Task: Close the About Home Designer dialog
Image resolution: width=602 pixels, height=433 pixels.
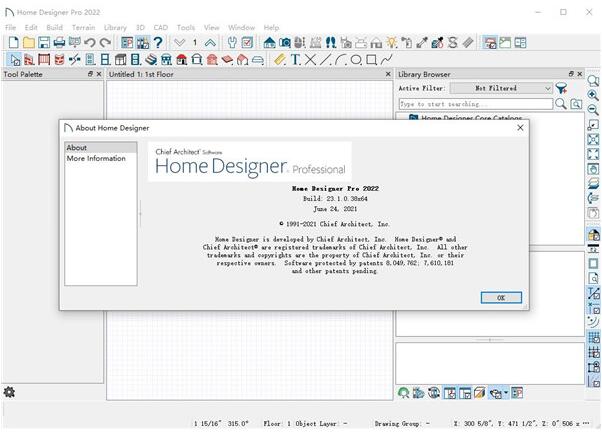Action: click(520, 127)
